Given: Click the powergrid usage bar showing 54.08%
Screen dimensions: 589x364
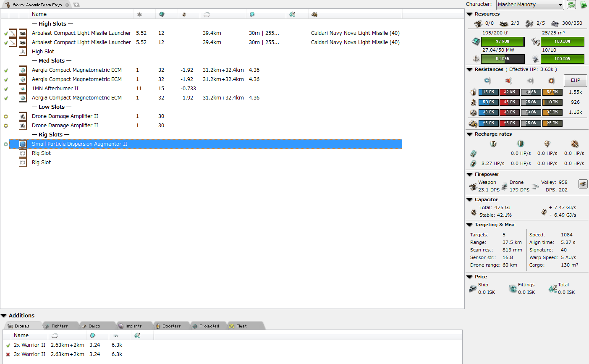Looking at the screenshot, I should [503, 59].
